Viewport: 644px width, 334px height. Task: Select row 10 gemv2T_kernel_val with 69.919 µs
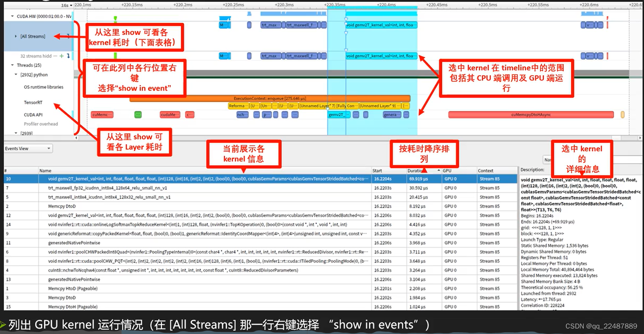tap(260, 179)
